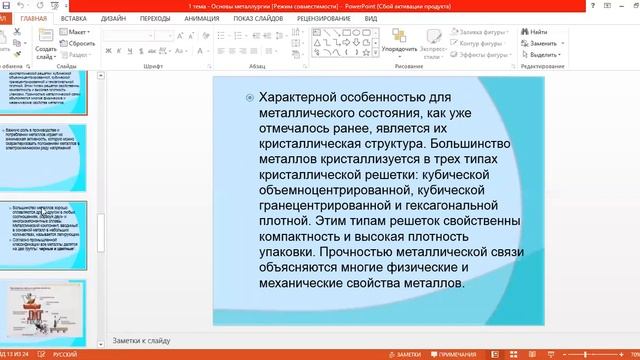Screen dimensions: 640x360
Task: Decrease font size with the smaller A
Action: 191,36
